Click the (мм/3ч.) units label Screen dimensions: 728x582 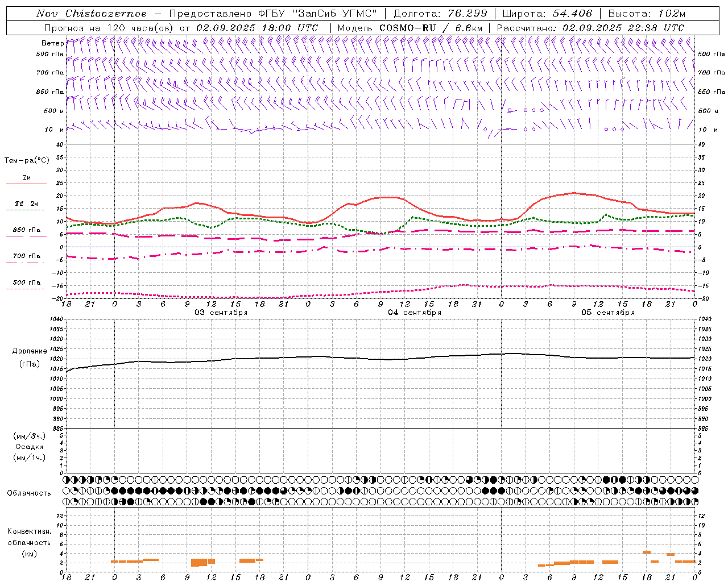[x=30, y=436]
